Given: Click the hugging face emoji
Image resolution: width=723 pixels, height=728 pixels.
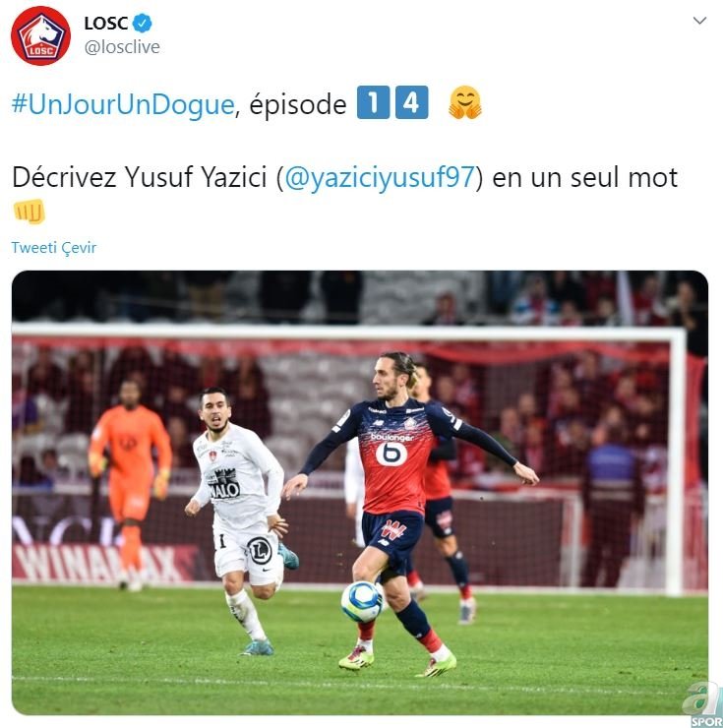Looking at the screenshot, I should click(x=465, y=102).
